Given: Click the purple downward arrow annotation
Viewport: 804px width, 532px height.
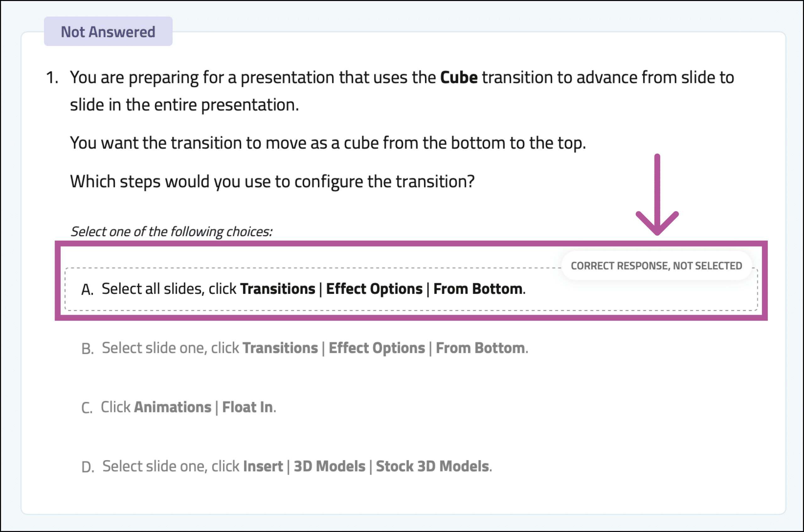Looking at the screenshot, I should coord(657,194).
